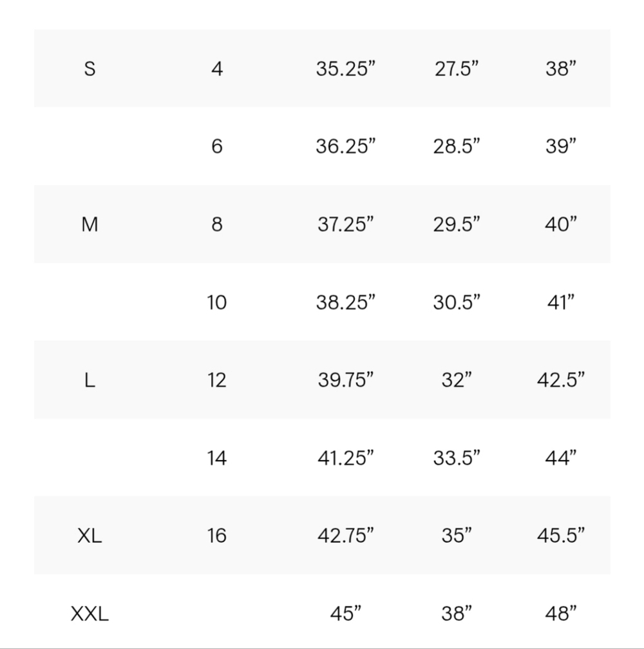
Task: Select the 27.5" measurement value
Action: click(457, 69)
